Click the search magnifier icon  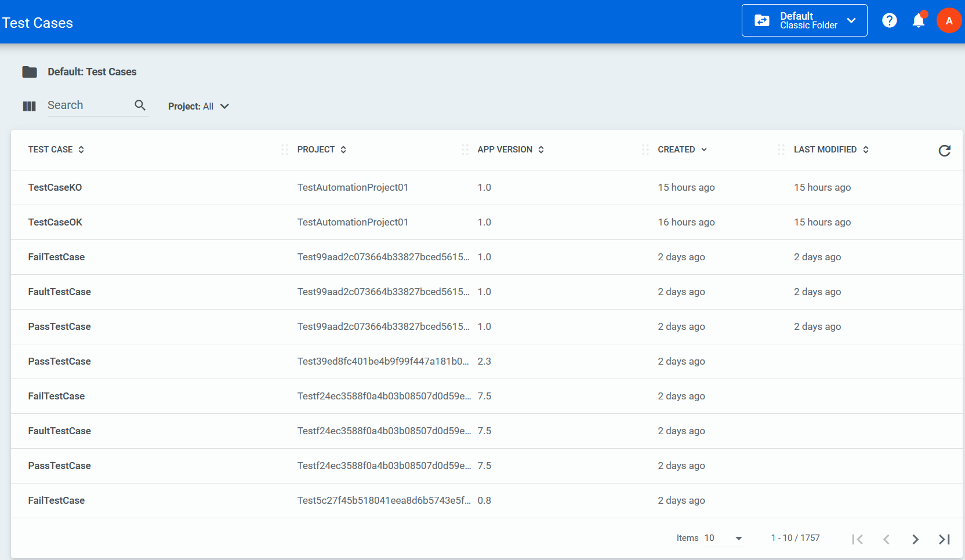[140, 105]
